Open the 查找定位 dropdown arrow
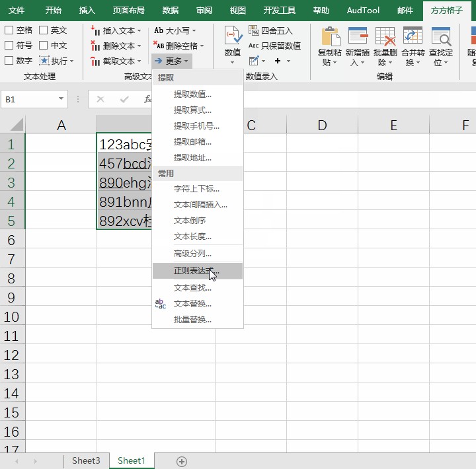This screenshot has height=469, width=476. [x=446, y=63]
